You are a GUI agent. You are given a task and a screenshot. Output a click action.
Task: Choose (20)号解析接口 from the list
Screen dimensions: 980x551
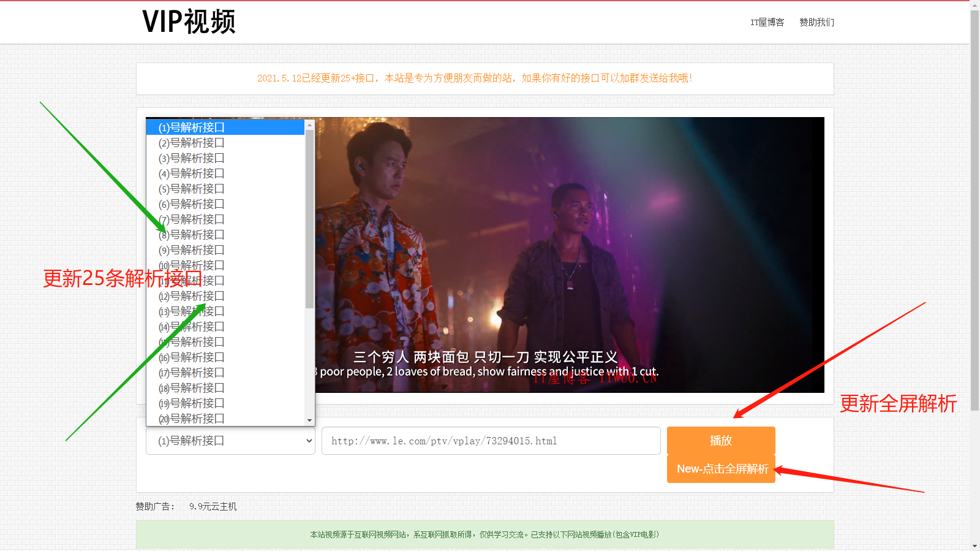225,419
